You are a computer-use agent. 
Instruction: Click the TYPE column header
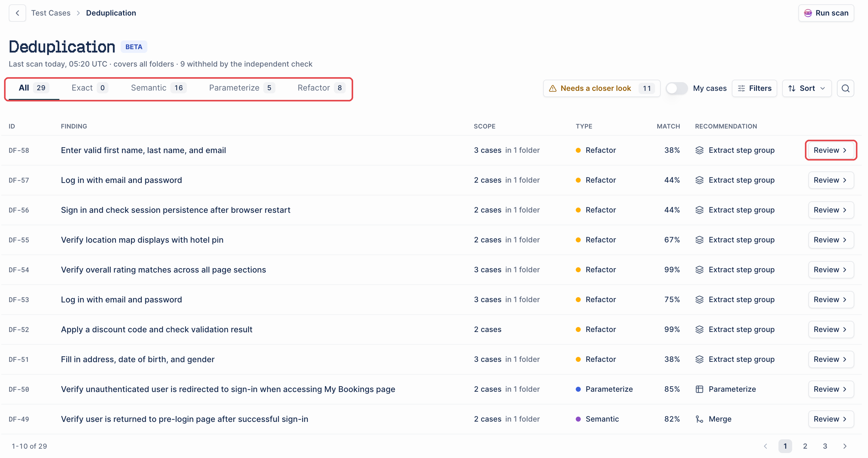click(x=584, y=126)
